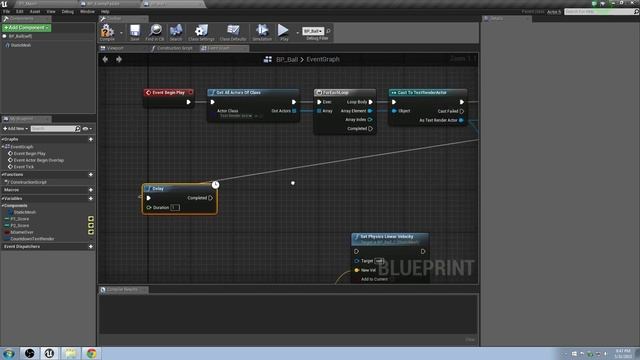
Task: Add a new function with plus button
Action: pyautogui.click(x=91, y=174)
